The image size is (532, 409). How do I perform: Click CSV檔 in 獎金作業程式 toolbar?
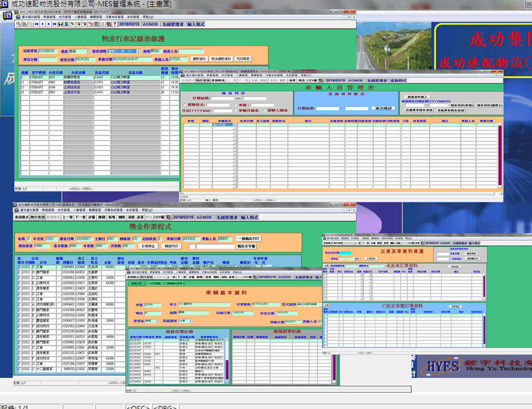point(159,217)
